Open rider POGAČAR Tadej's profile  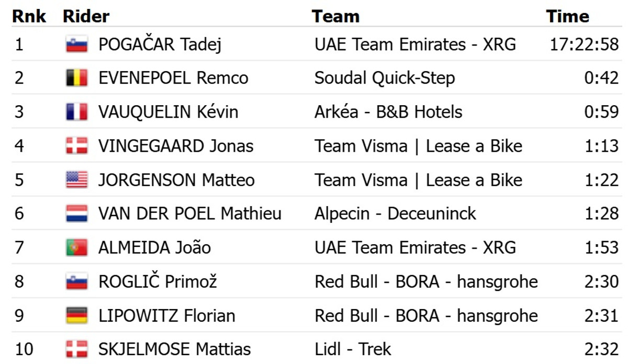click(160, 45)
